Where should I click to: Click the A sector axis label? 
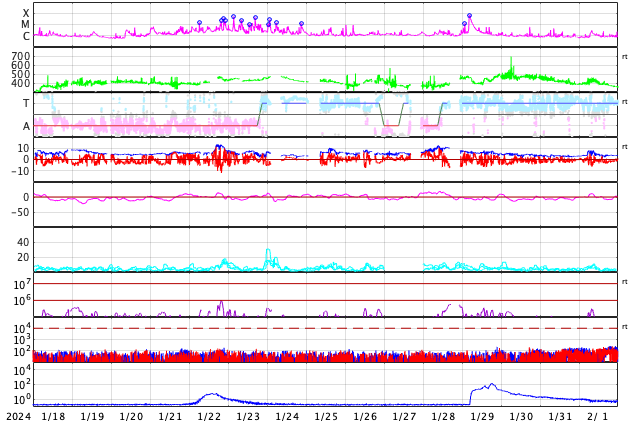click(x=26, y=127)
